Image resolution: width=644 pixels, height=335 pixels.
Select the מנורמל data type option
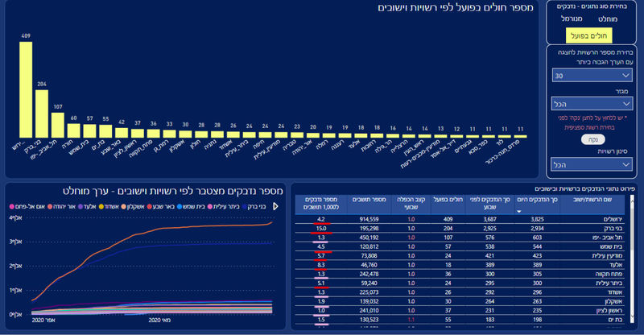coord(572,19)
